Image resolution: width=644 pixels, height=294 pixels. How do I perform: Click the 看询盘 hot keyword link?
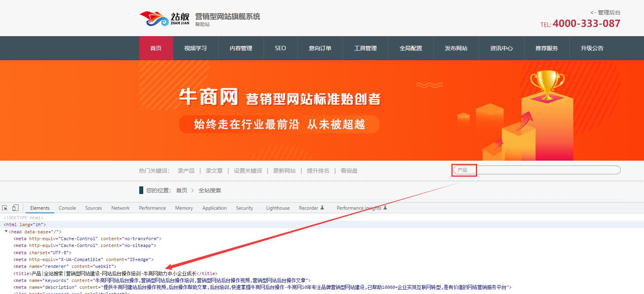click(x=349, y=171)
